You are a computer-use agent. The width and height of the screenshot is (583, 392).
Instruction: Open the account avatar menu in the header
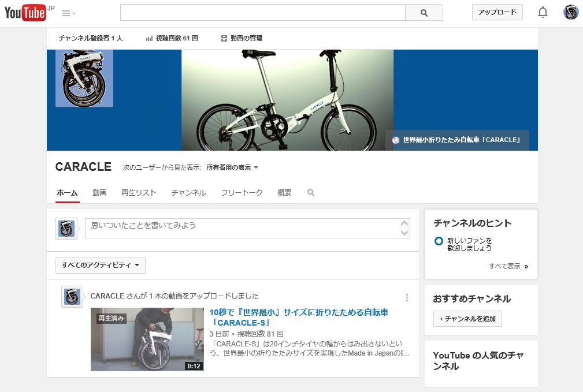571,12
